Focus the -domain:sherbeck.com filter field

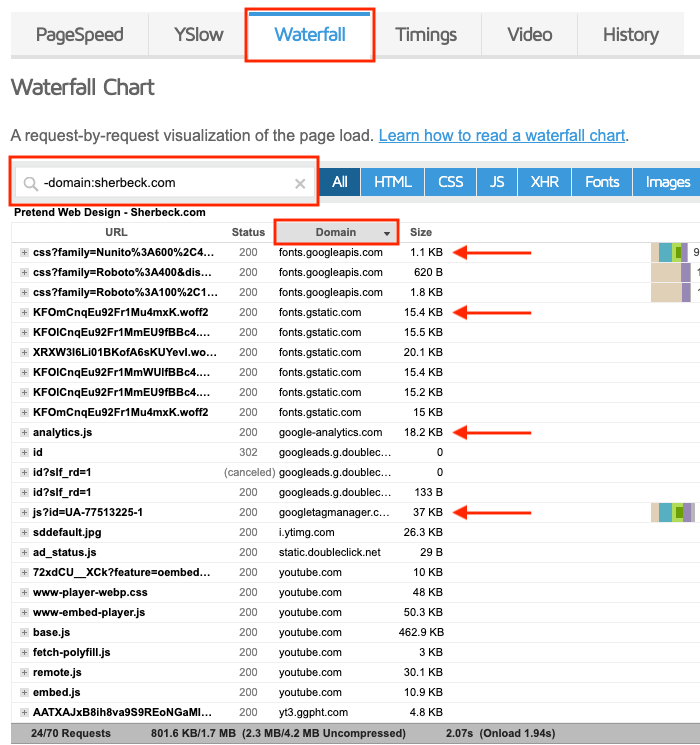pyautogui.click(x=164, y=183)
